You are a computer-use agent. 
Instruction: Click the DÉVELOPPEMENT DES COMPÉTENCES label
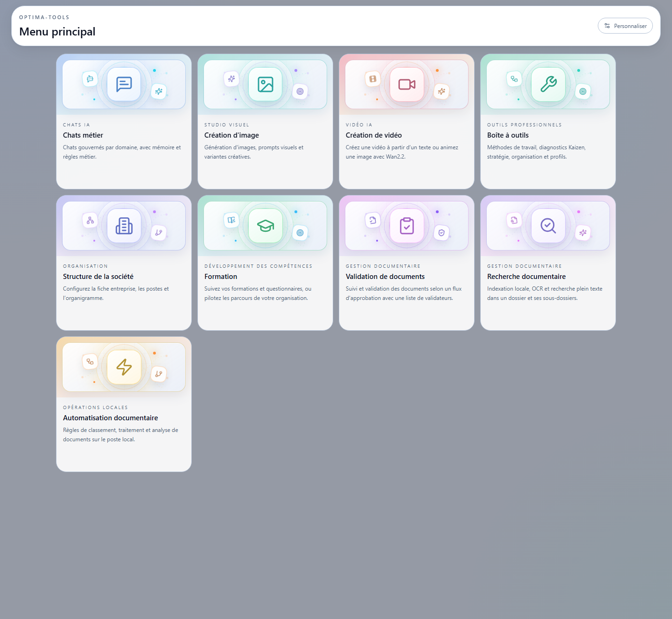click(x=258, y=266)
